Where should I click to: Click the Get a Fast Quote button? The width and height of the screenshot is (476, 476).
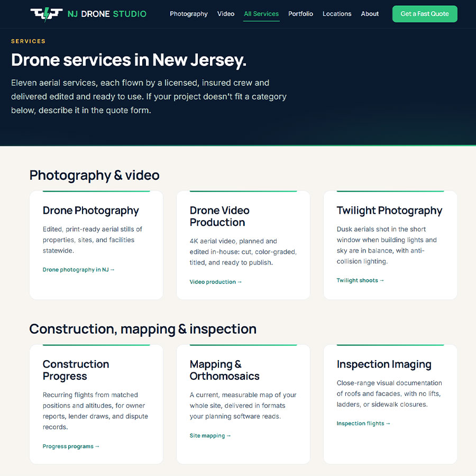425,14
